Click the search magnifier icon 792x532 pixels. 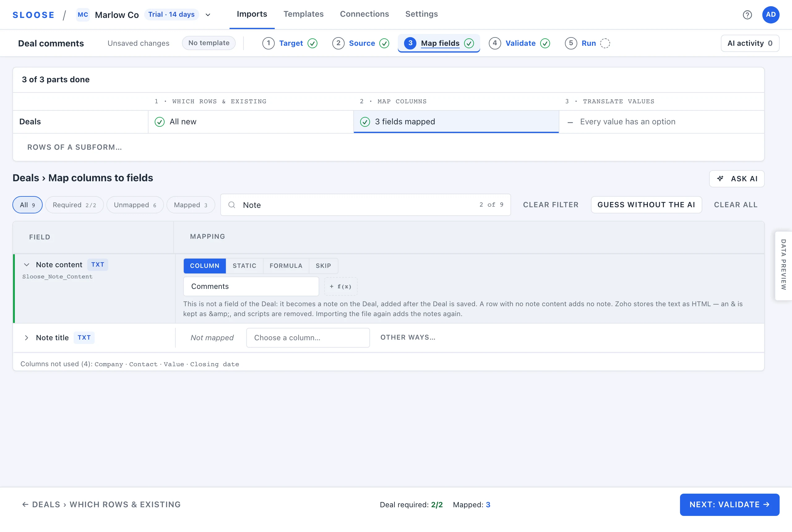[232, 204]
